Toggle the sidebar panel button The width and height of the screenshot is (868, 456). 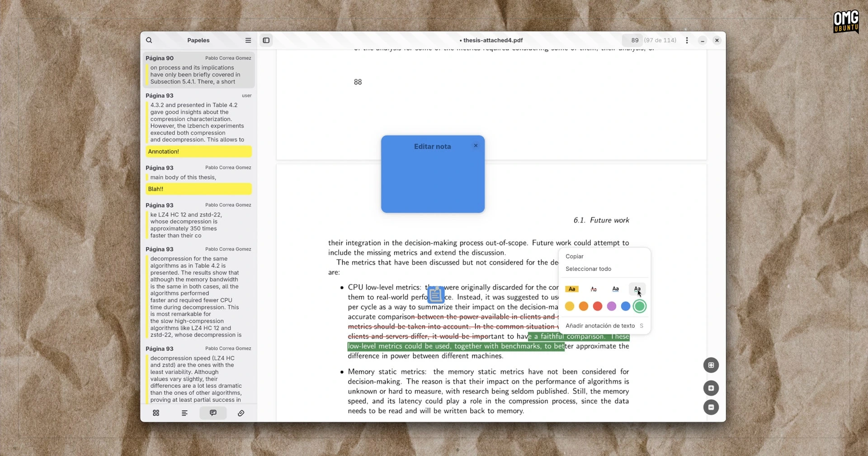pos(266,40)
